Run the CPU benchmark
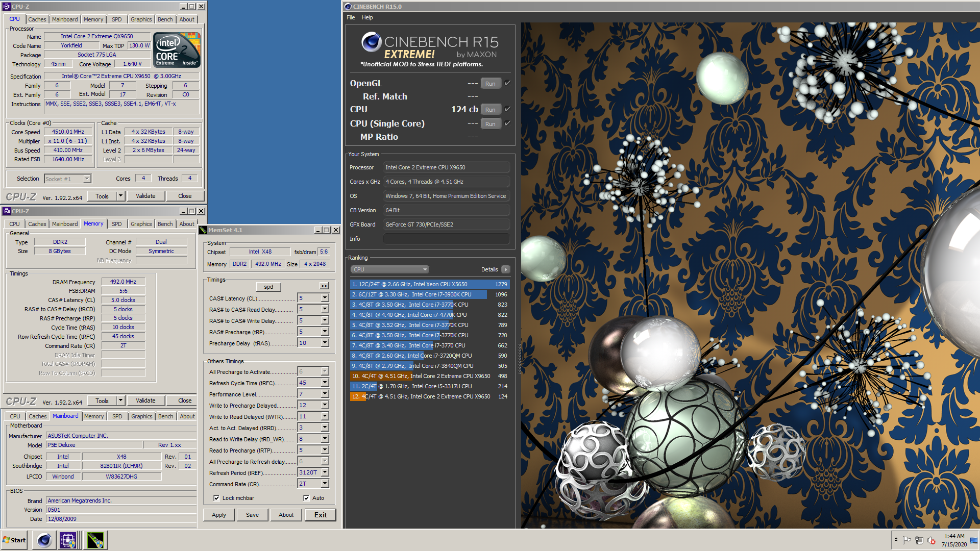 pos(491,109)
